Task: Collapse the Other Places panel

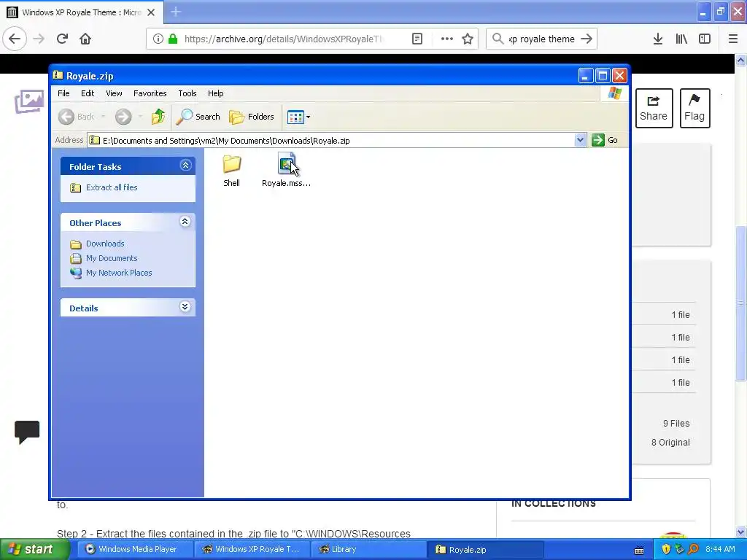Action: (185, 222)
